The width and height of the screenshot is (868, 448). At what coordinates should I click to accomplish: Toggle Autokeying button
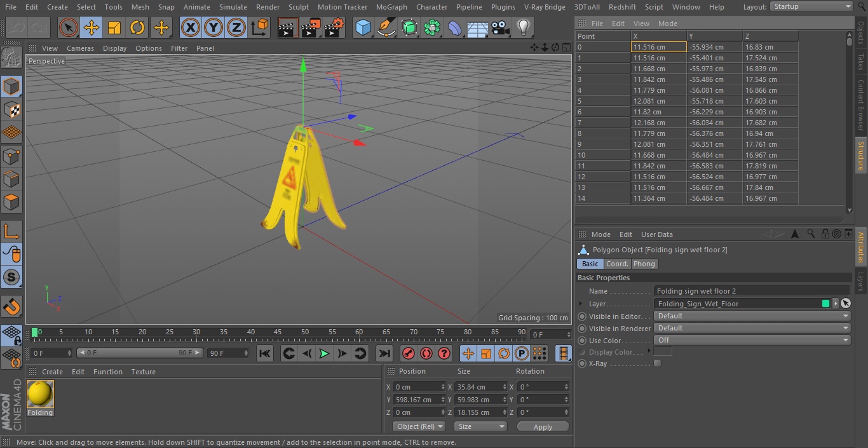tap(426, 353)
